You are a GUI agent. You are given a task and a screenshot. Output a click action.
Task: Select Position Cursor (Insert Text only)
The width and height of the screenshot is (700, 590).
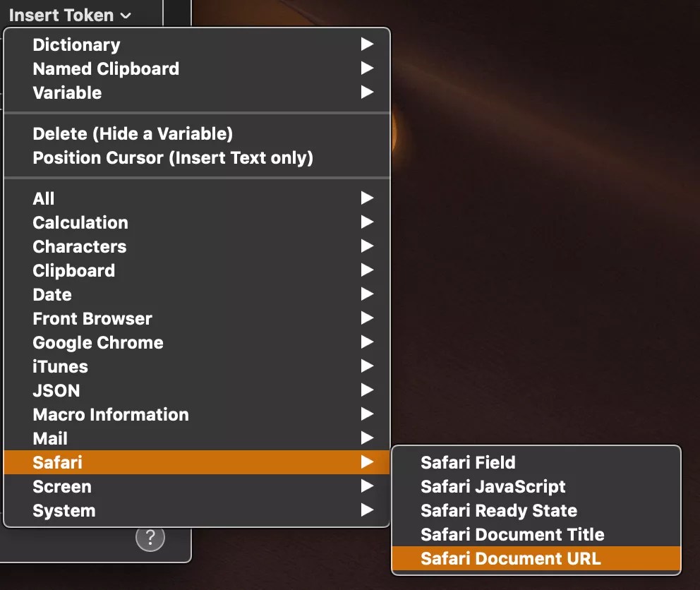click(173, 157)
